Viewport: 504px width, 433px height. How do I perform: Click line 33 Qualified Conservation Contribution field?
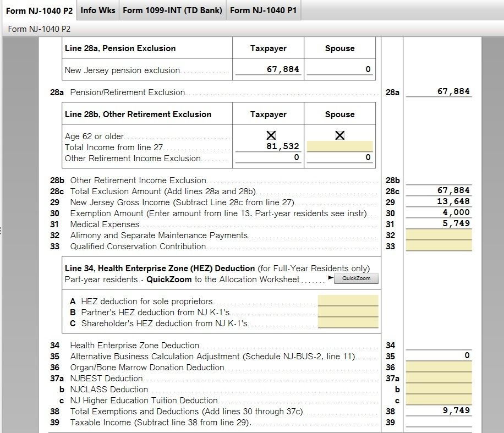click(439, 245)
